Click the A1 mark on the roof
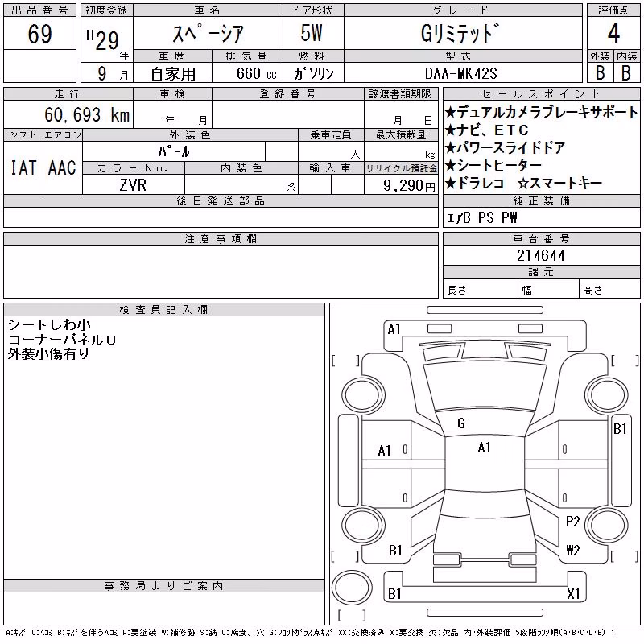The image size is (644, 644). tap(485, 448)
